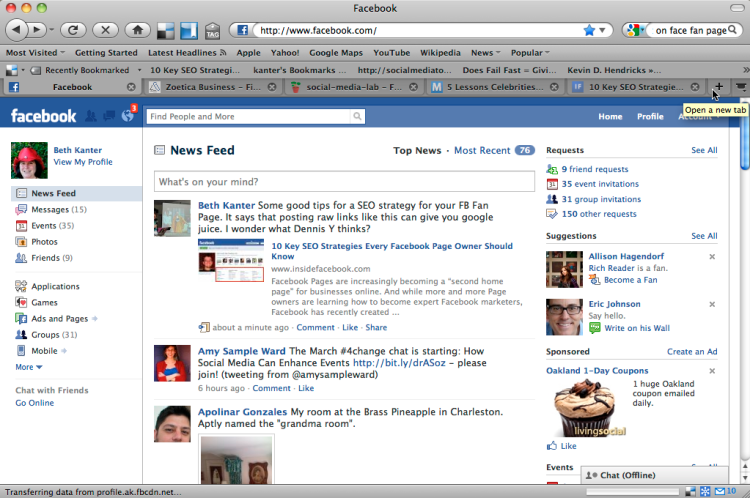Open Friends (9) in left sidebar

pyautogui.click(x=52, y=258)
